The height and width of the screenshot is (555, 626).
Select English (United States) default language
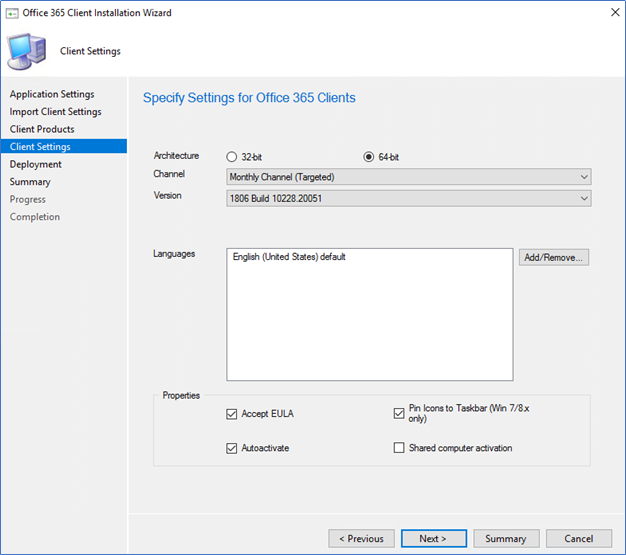tap(289, 257)
